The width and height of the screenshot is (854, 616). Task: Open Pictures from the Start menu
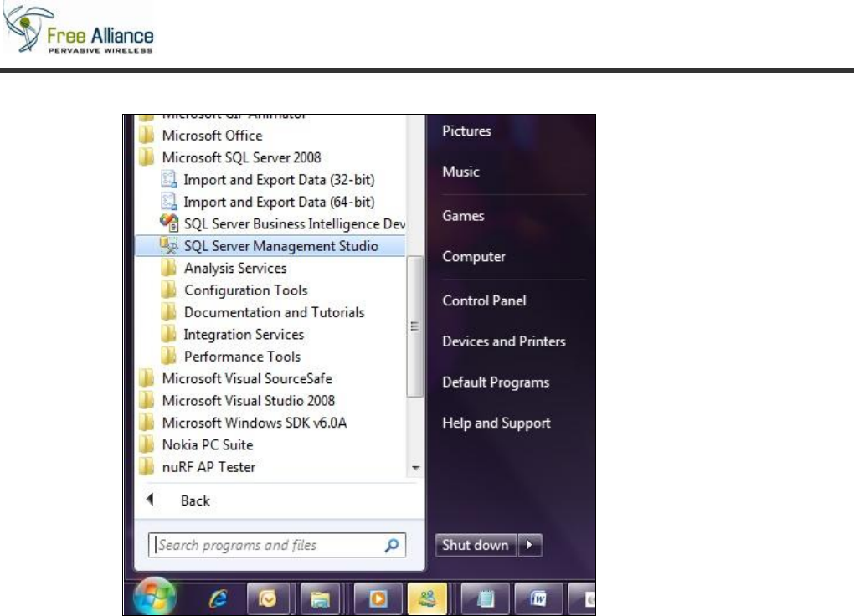pyautogui.click(x=466, y=131)
